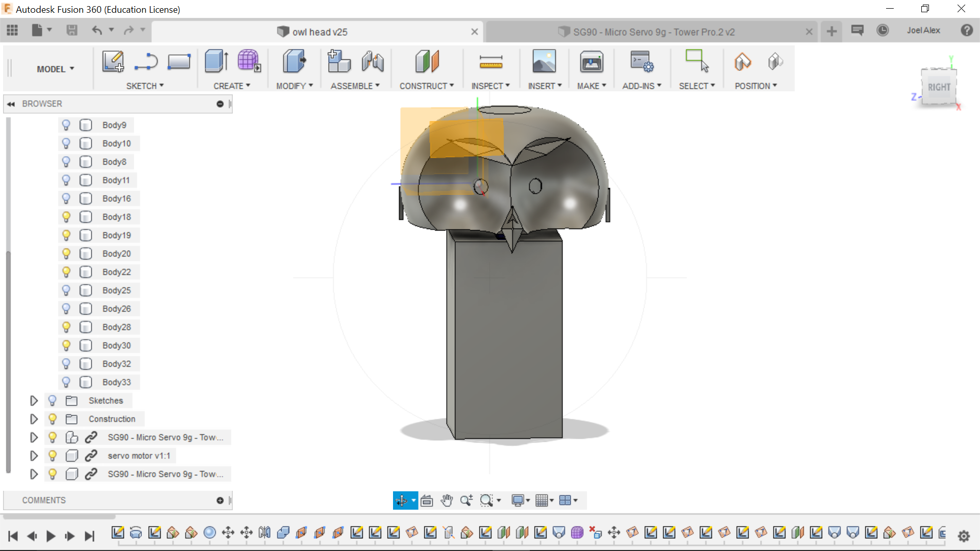Select the Measure tool in Inspect
This screenshot has height=551, width=980.
pos(491,62)
